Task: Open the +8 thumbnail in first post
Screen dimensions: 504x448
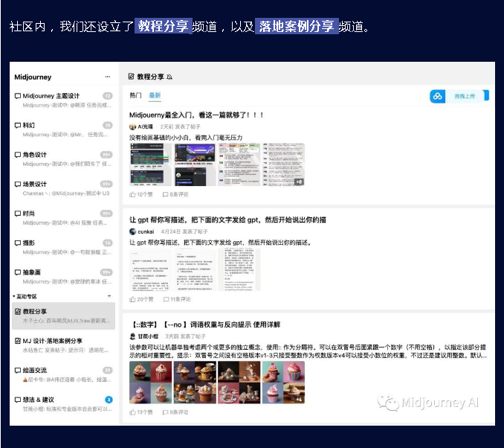Action: click(283, 164)
